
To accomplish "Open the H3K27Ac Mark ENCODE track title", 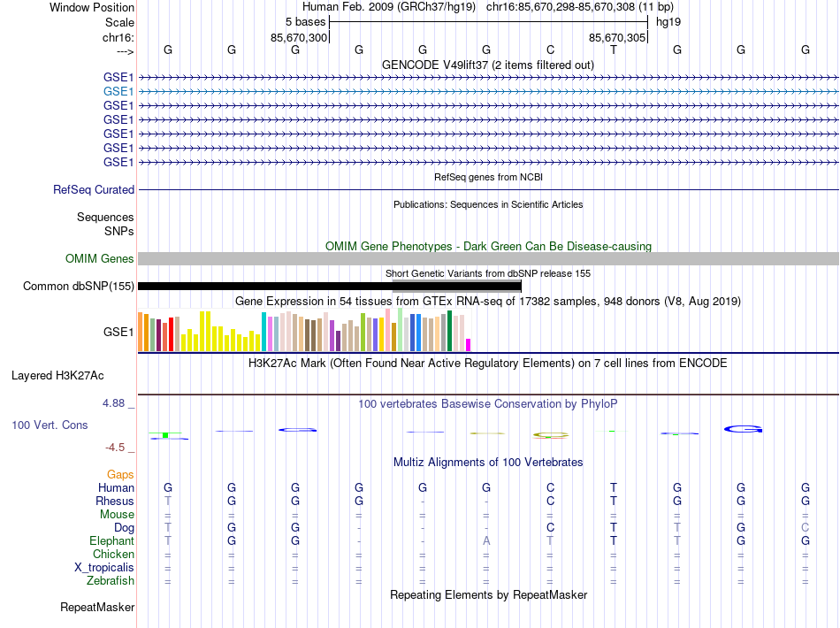I will click(x=488, y=364).
